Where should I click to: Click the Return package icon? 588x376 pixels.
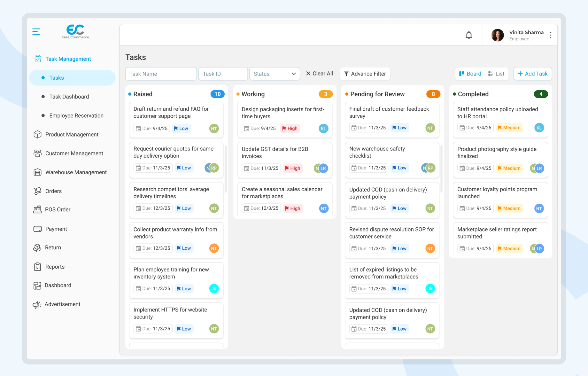pos(37,248)
